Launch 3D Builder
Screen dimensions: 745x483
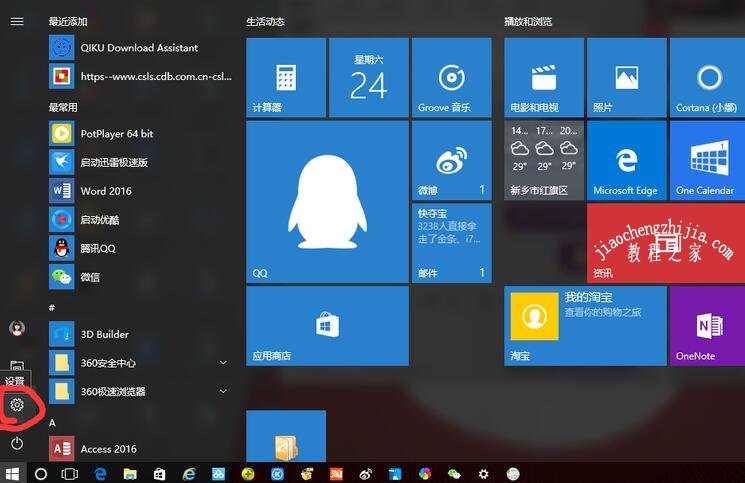142,334
